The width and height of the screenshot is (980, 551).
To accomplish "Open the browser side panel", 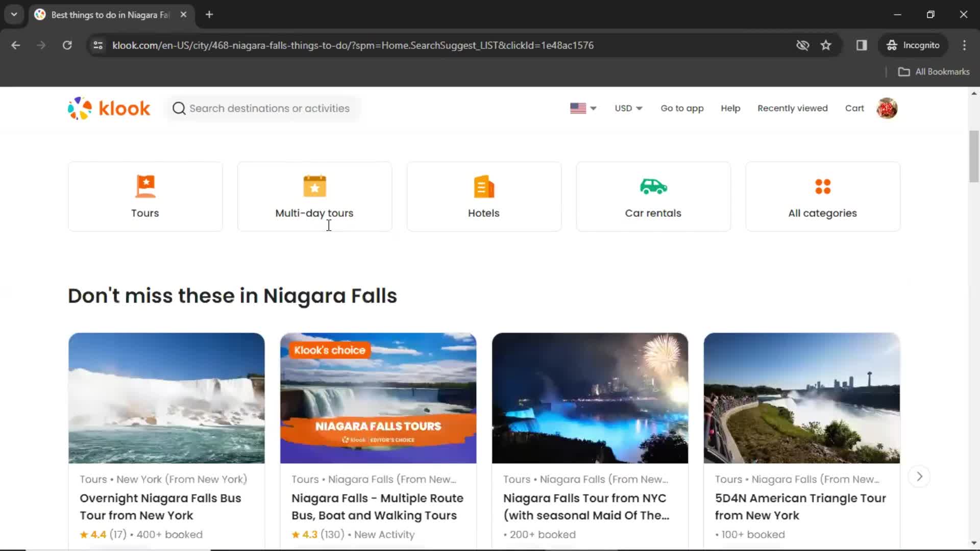I will [862, 45].
